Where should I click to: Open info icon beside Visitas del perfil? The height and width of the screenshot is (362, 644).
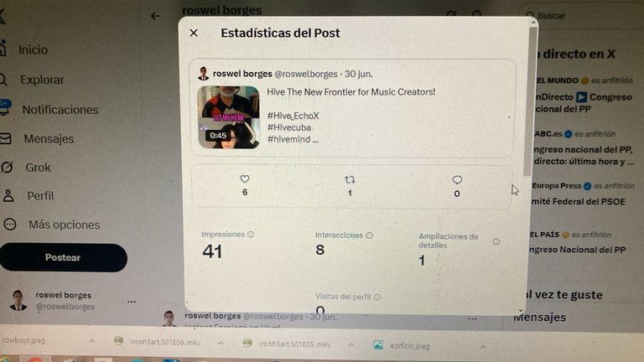(x=377, y=297)
